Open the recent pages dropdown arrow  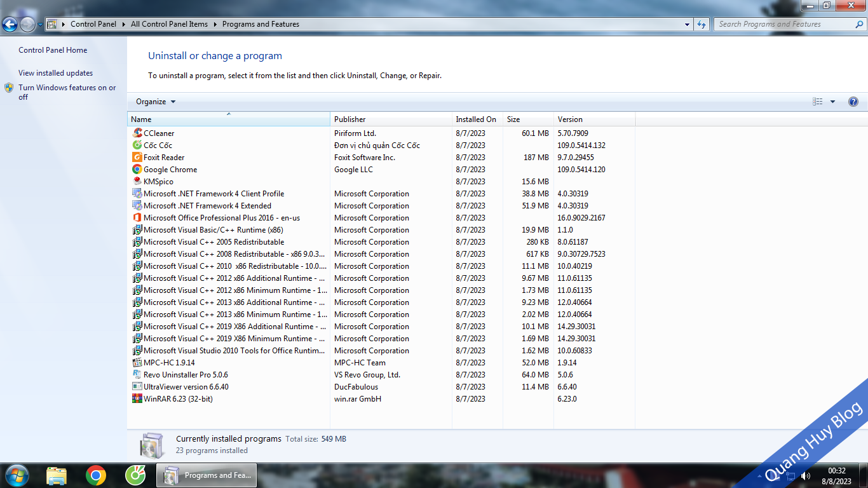pos(40,24)
